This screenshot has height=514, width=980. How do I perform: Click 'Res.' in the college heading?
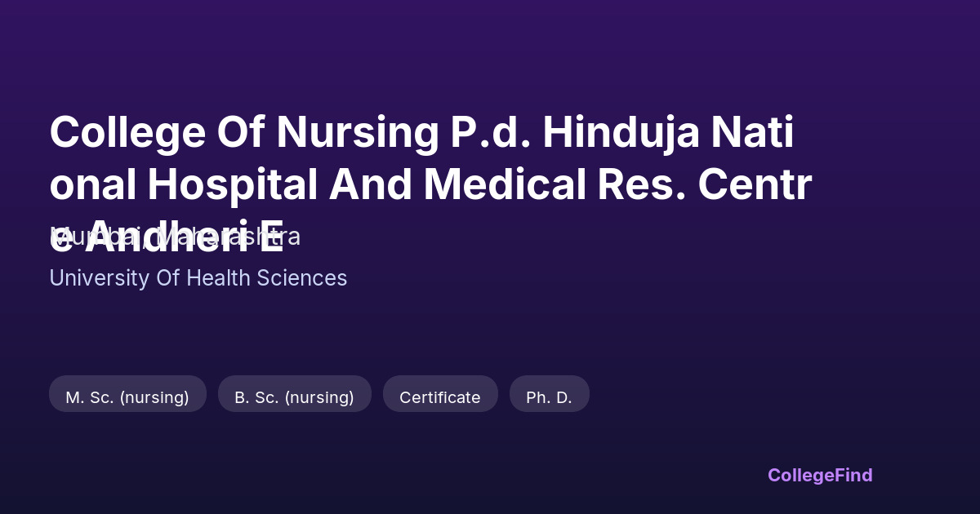(x=635, y=185)
